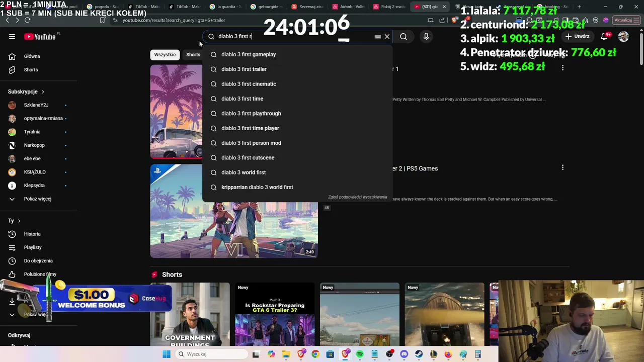This screenshot has width=644, height=362.
Task: Choose suggestion diablo 3 world first
Action: click(x=297, y=172)
